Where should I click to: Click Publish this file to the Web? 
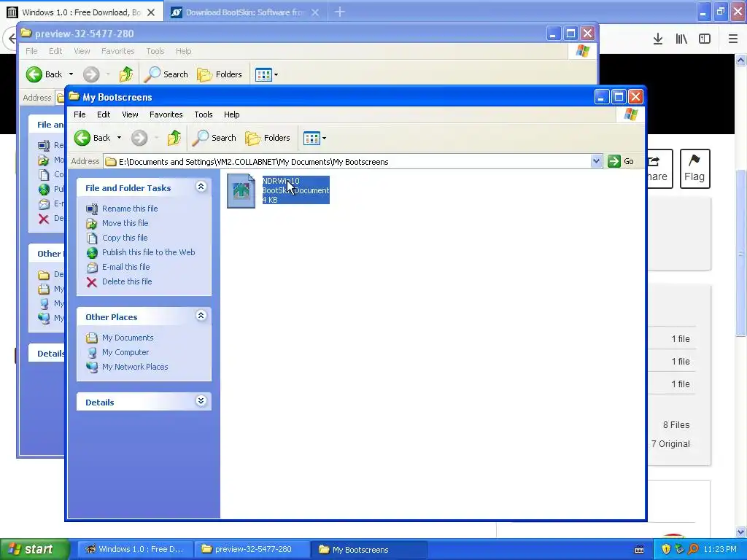[148, 252]
